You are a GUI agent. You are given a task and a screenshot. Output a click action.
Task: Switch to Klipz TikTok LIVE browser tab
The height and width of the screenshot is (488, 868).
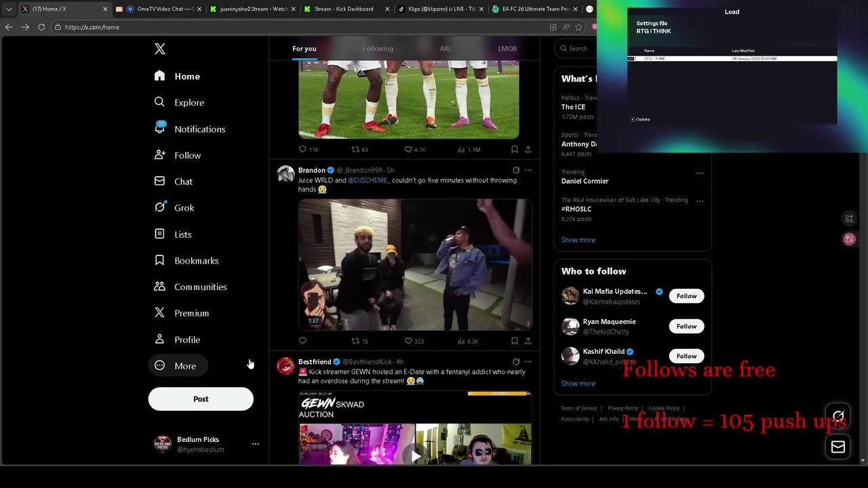pyautogui.click(x=440, y=9)
